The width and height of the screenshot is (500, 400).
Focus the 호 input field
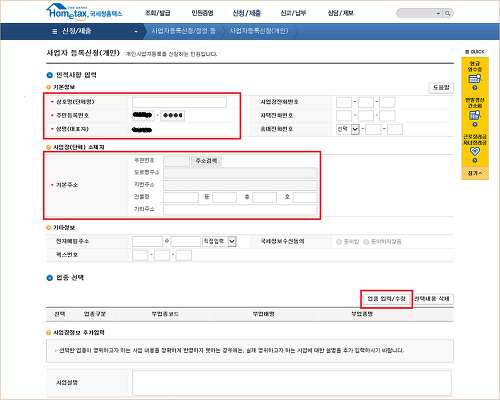(305, 197)
